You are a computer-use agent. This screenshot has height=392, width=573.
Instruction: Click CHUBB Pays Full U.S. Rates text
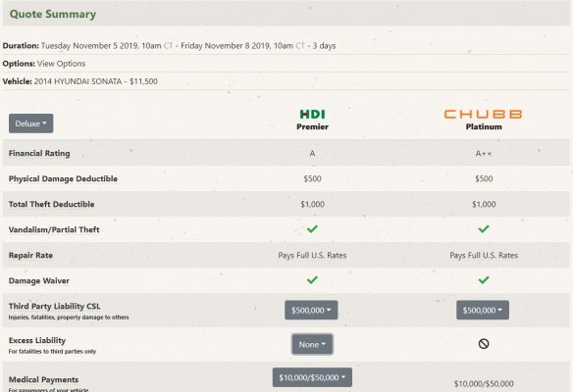(x=484, y=255)
